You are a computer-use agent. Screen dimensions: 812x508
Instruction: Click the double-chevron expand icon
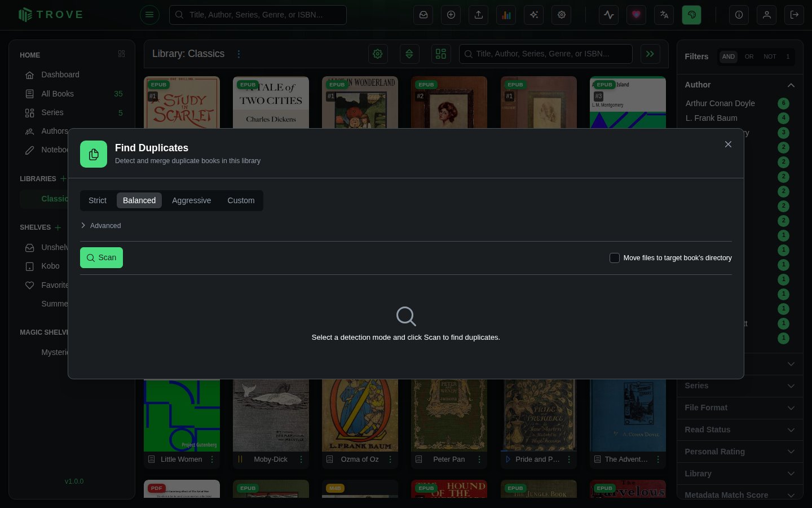pos(650,54)
